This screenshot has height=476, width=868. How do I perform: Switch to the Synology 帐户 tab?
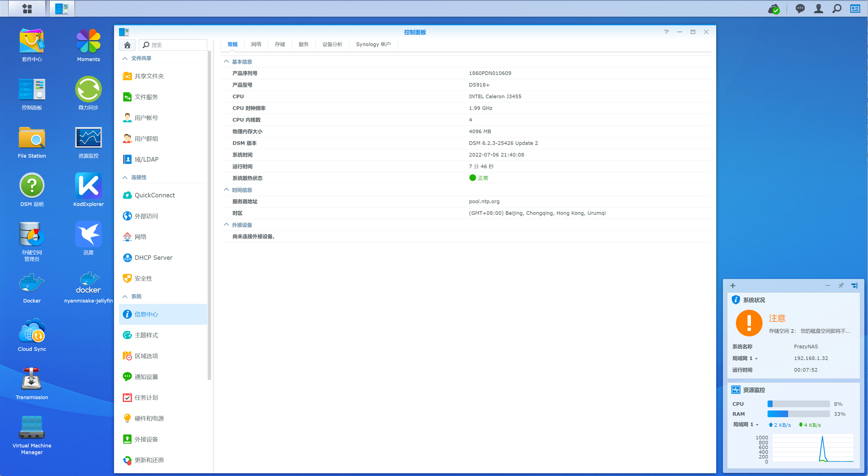click(373, 44)
